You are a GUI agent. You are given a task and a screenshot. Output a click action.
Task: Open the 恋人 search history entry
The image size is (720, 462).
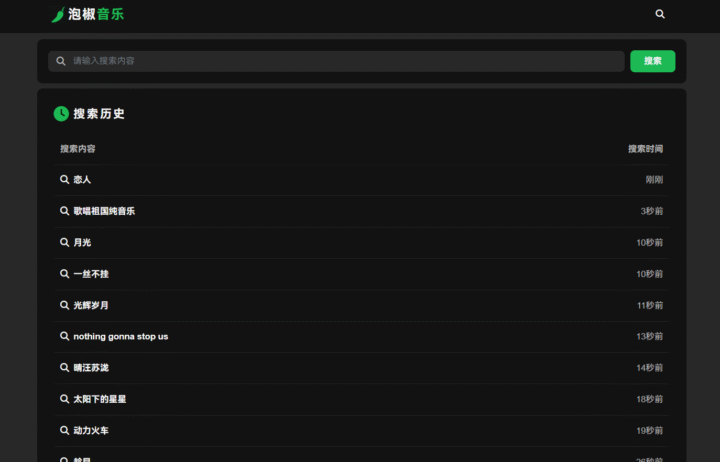click(x=82, y=180)
